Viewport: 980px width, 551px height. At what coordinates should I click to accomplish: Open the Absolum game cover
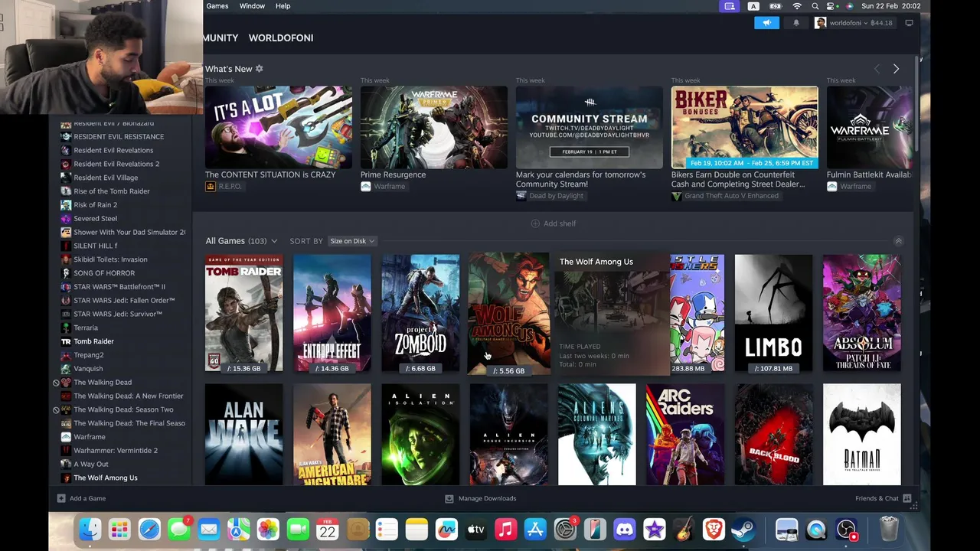pos(862,313)
